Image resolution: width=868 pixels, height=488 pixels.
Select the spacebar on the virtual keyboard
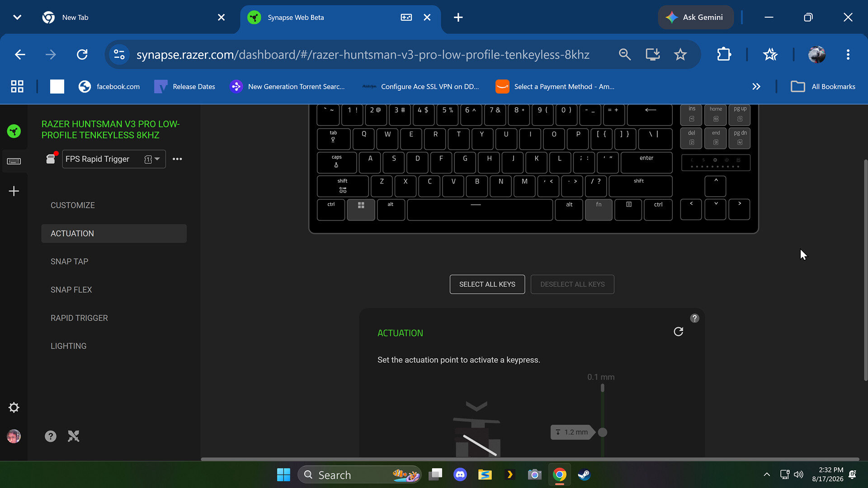(x=480, y=210)
